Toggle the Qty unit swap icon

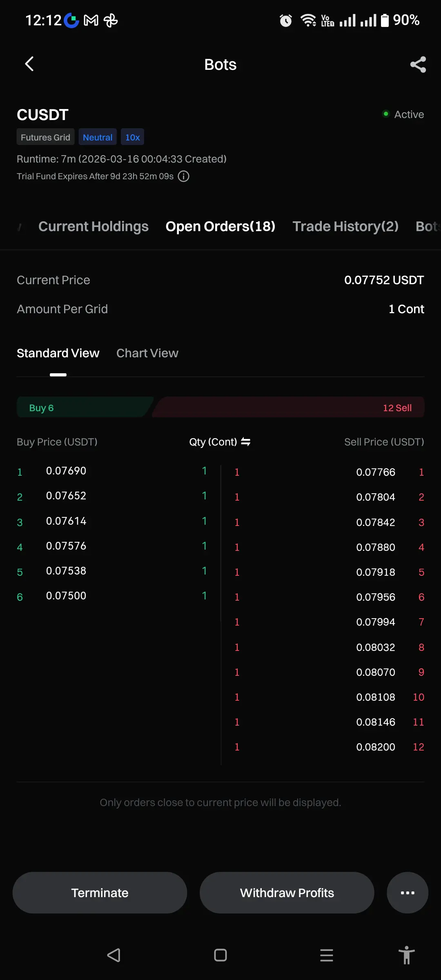pyautogui.click(x=246, y=442)
